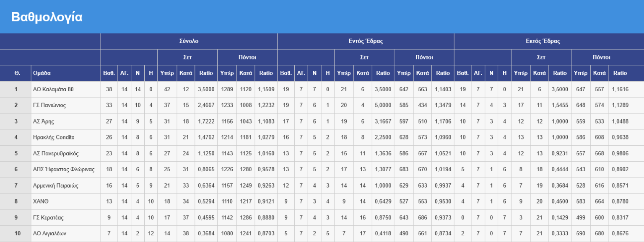Click the home set ratio 3,1667
This screenshot has height=242, width=644.
pyautogui.click(x=383, y=121)
